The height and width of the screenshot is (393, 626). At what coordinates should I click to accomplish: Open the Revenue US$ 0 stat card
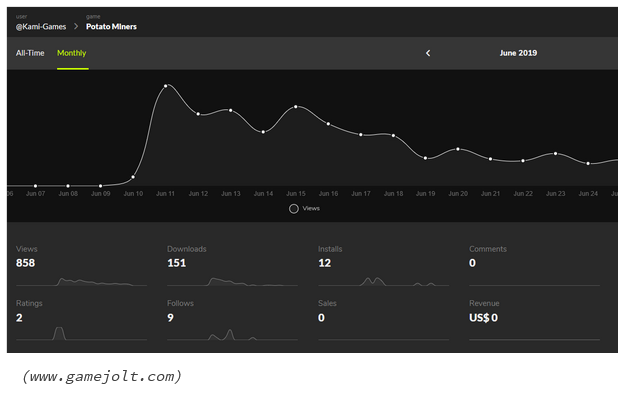pos(535,320)
